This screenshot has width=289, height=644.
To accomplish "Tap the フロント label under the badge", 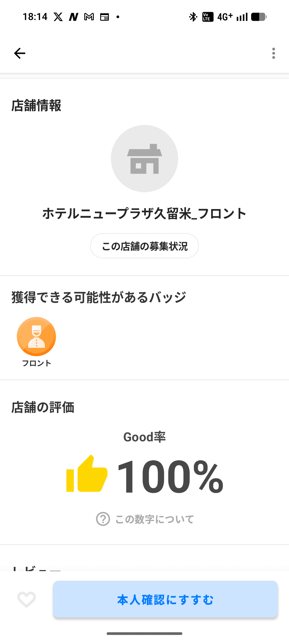I will (37, 363).
